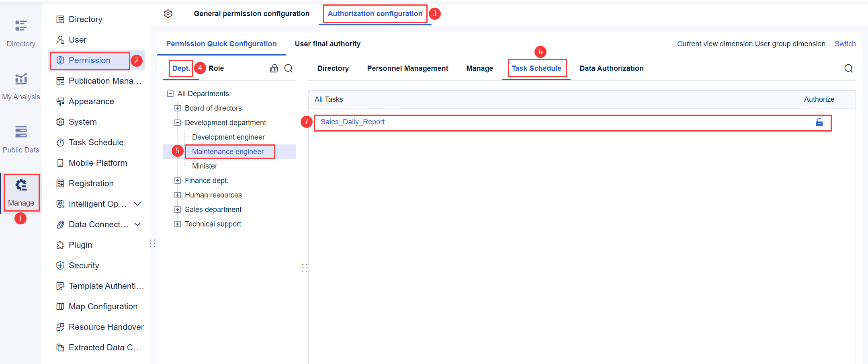Click the search icon above the task list
The width and height of the screenshot is (868, 364).
[849, 68]
